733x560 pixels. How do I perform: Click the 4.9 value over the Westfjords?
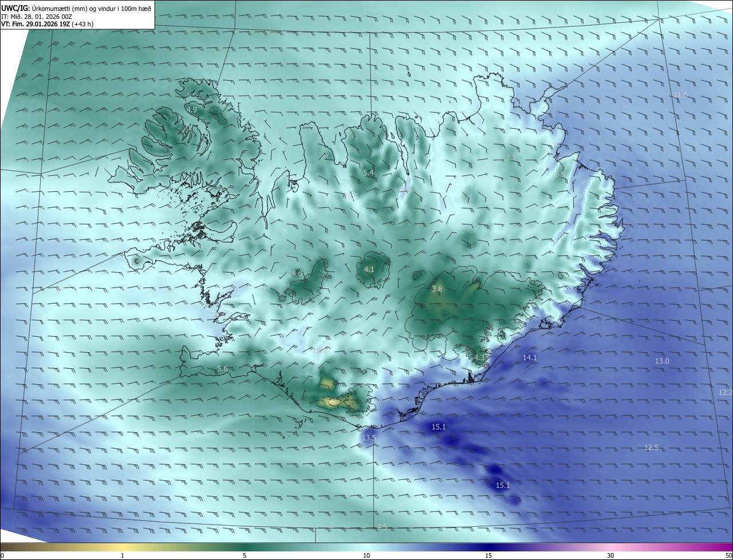tap(192, 109)
